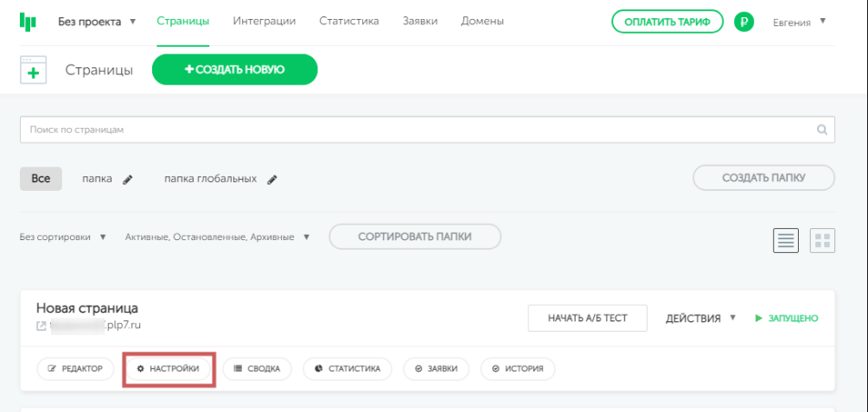The width and height of the screenshot is (868, 412).
Task: Open the status filter 'Активные, Остановленные, Архивные'
Action: [x=216, y=237]
